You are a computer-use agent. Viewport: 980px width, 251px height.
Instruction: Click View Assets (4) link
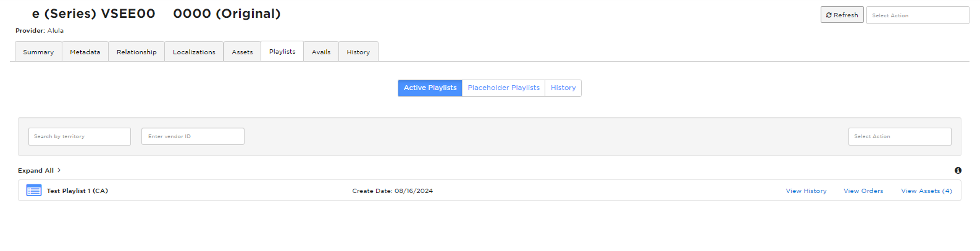(926, 191)
